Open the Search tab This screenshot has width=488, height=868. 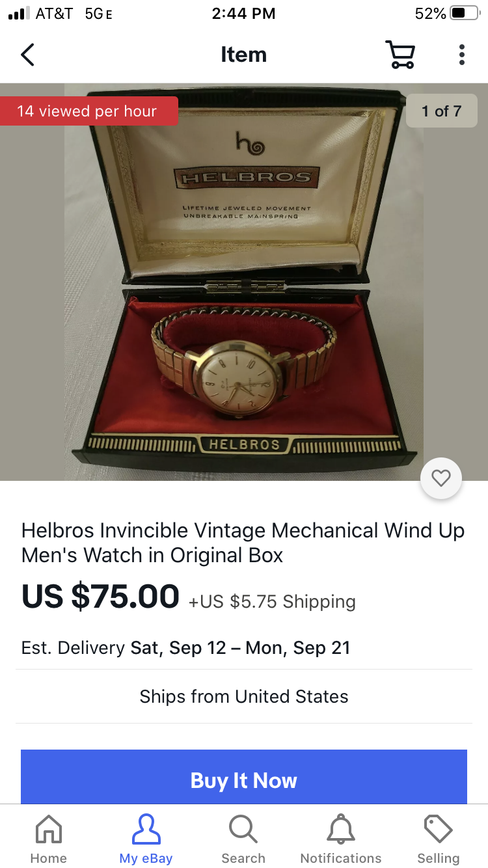point(243,839)
